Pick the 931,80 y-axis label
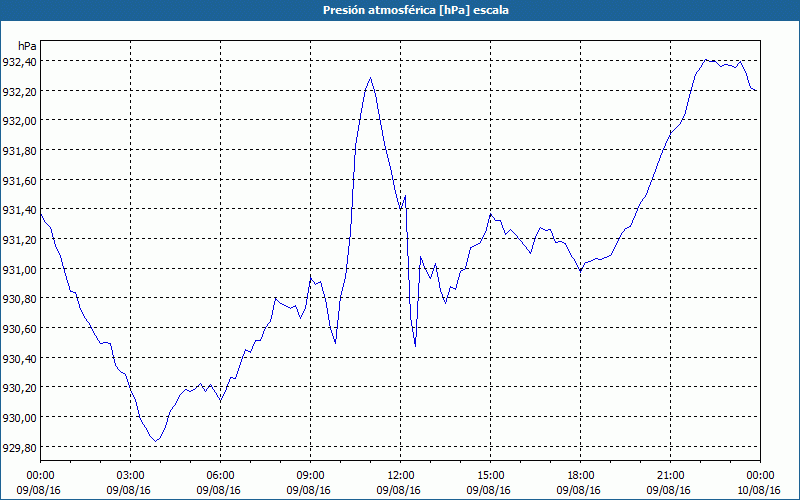The width and height of the screenshot is (800, 500). 19,151
